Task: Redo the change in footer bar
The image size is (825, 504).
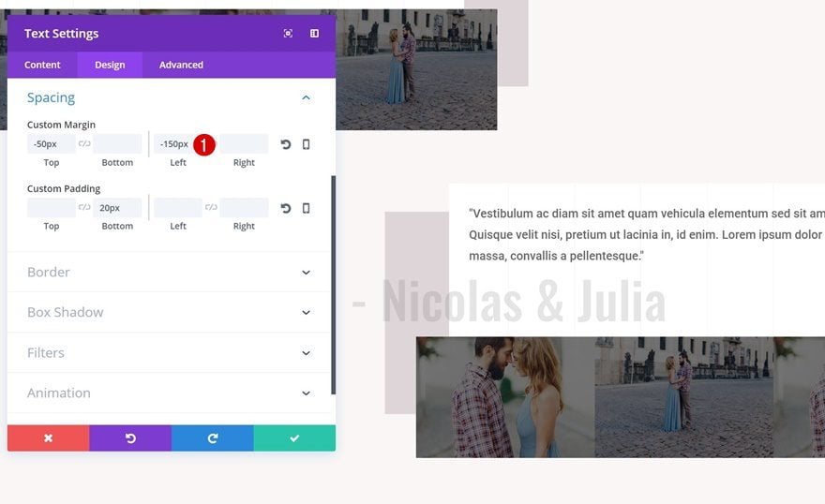Action: coord(212,438)
